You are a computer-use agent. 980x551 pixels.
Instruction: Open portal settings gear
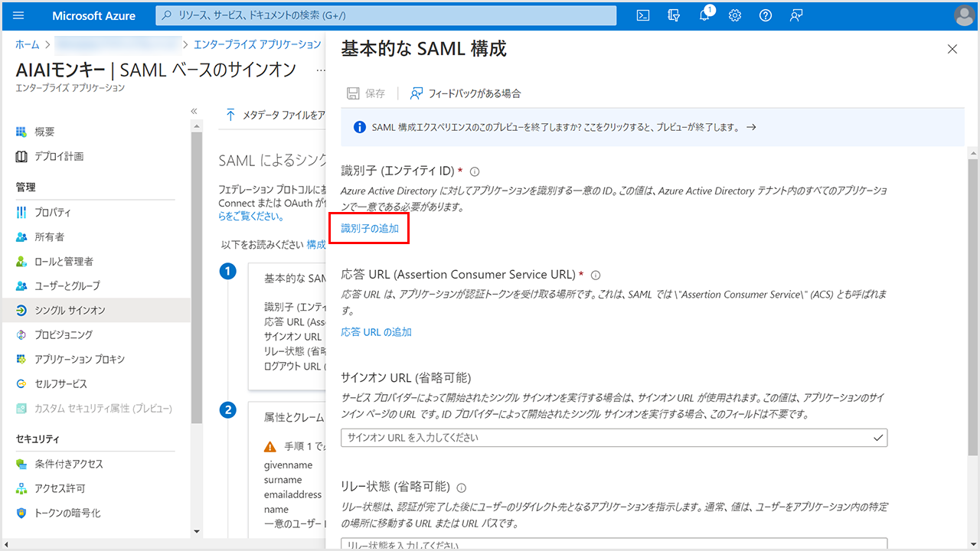[x=735, y=15]
